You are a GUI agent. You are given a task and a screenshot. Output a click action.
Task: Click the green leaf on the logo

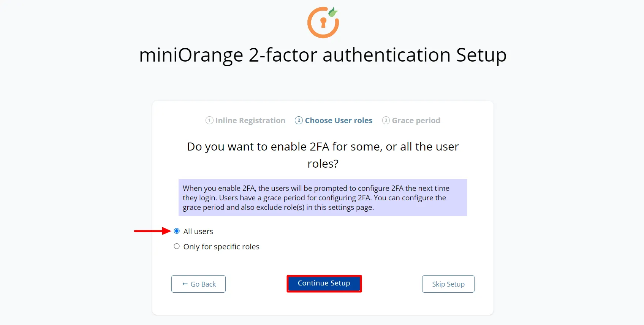tap(334, 11)
